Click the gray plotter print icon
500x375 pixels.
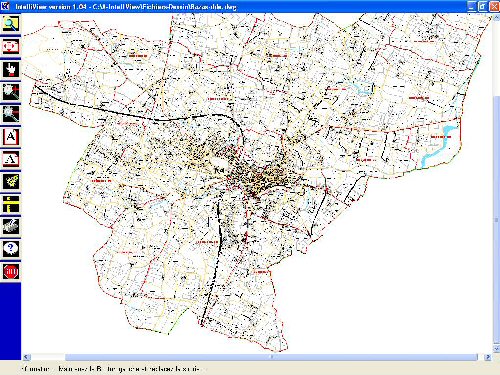11,227
